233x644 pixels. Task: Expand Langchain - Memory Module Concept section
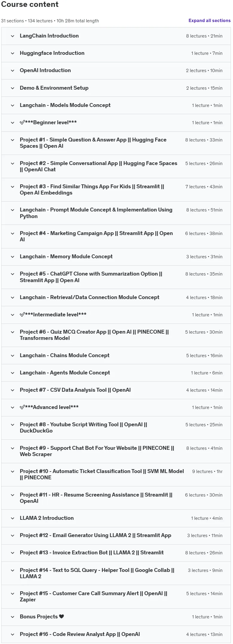pyautogui.click(x=116, y=257)
